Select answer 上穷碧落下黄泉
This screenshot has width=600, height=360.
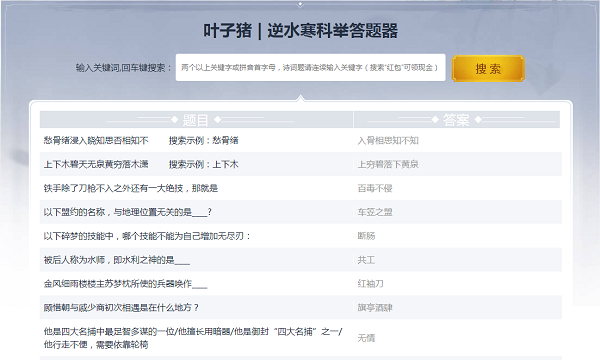pos(388,164)
